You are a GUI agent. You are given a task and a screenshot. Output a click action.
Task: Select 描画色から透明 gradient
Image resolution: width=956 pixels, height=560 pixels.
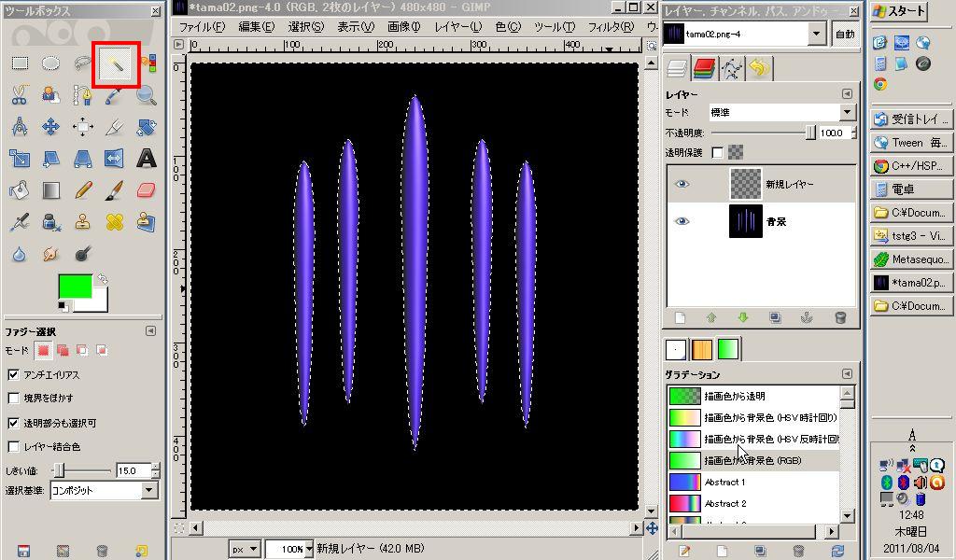coord(753,396)
